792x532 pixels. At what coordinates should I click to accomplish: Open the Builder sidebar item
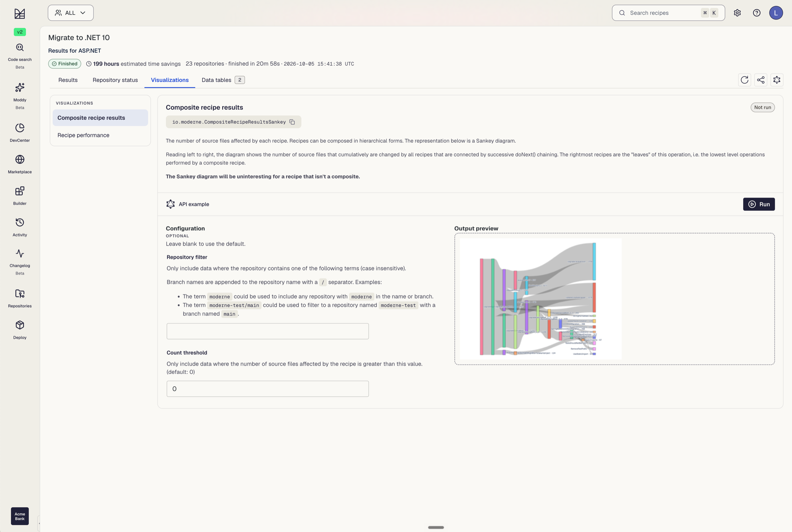[x=20, y=196]
